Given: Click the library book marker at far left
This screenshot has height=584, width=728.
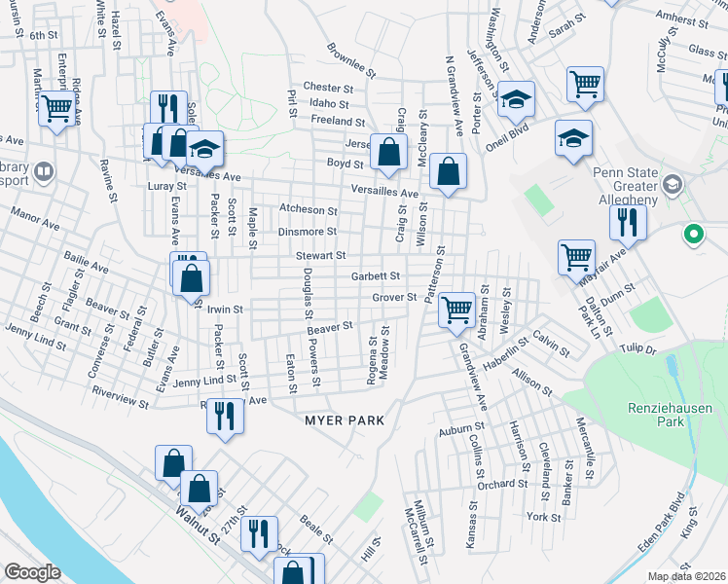Looking at the screenshot, I should [44, 172].
